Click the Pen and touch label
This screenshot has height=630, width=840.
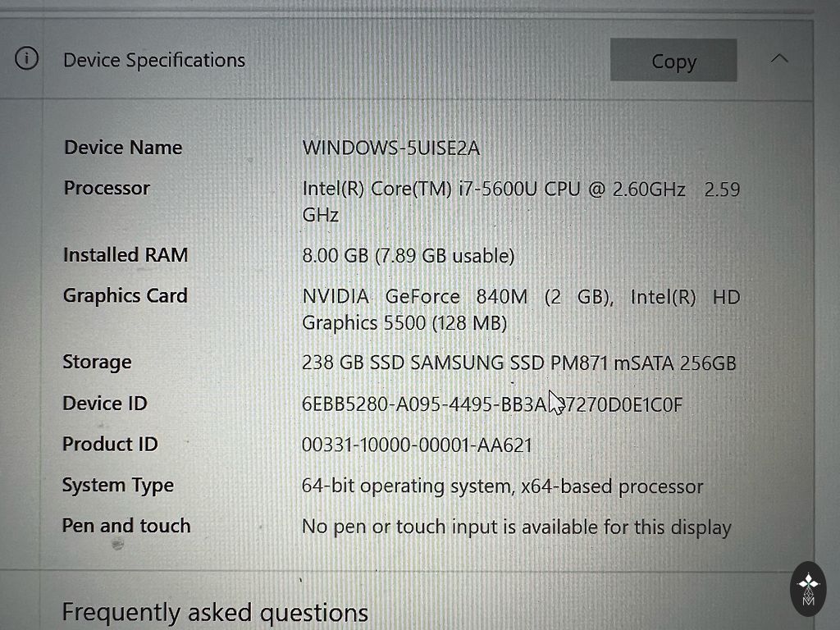pos(126,526)
